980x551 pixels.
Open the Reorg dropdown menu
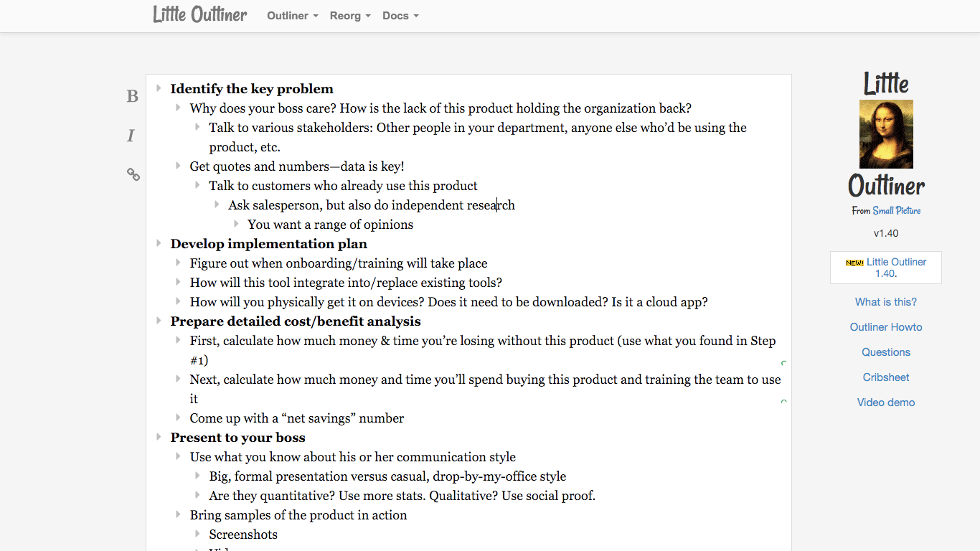point(350,16)
